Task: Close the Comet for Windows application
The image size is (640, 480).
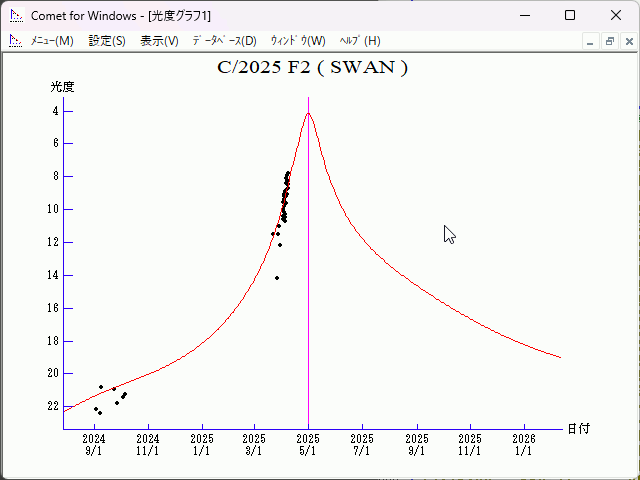Action: click(615, 15)
